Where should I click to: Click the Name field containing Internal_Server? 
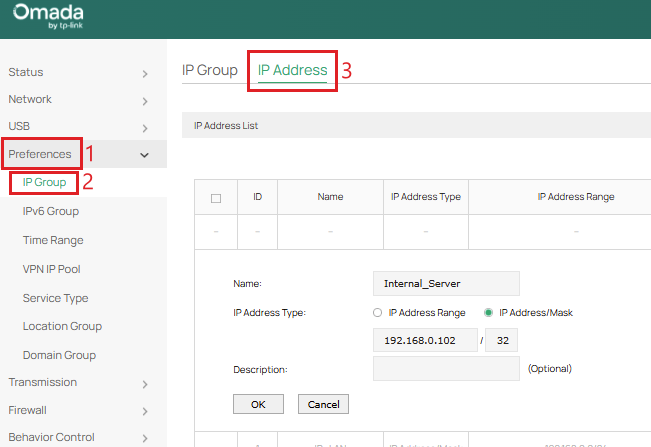[446, 283]
